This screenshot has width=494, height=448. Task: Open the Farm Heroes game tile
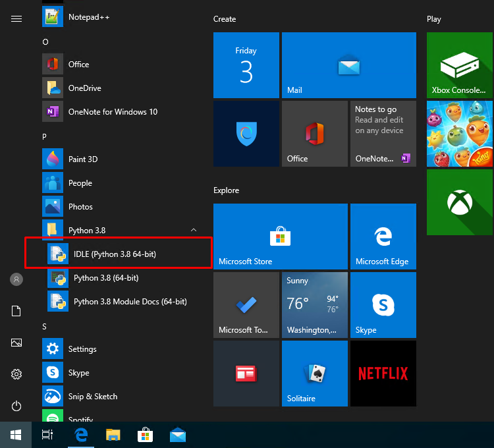pos(460,134)
